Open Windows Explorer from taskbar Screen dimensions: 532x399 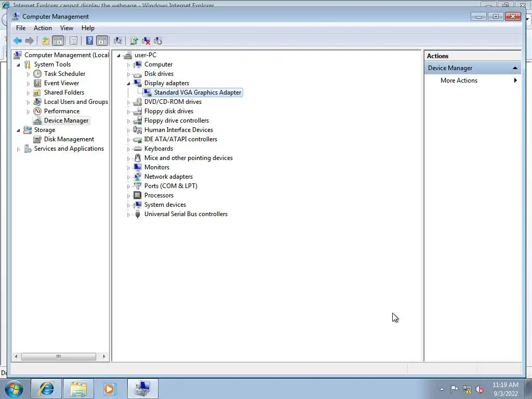[78, 389]
